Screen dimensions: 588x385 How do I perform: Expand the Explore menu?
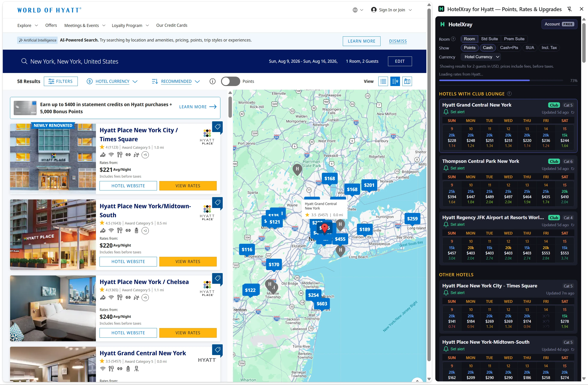pos(28,25)
